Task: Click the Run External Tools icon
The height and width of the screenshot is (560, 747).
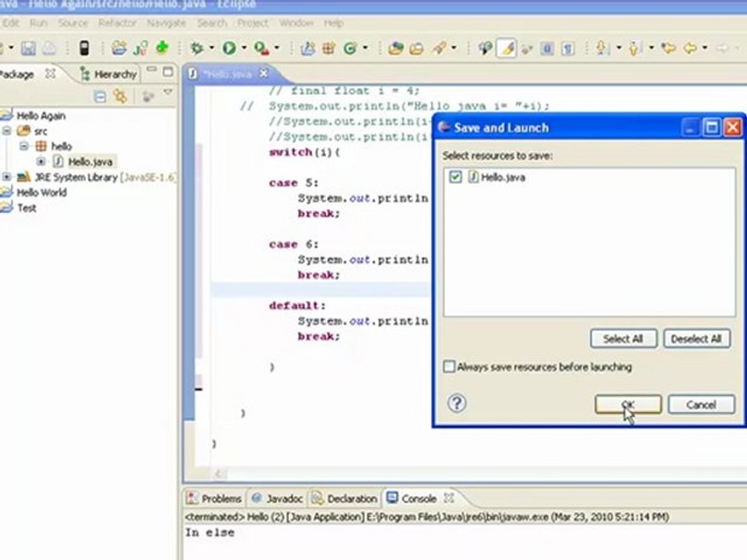Action: pyautogui.click(x=261, y=48)
